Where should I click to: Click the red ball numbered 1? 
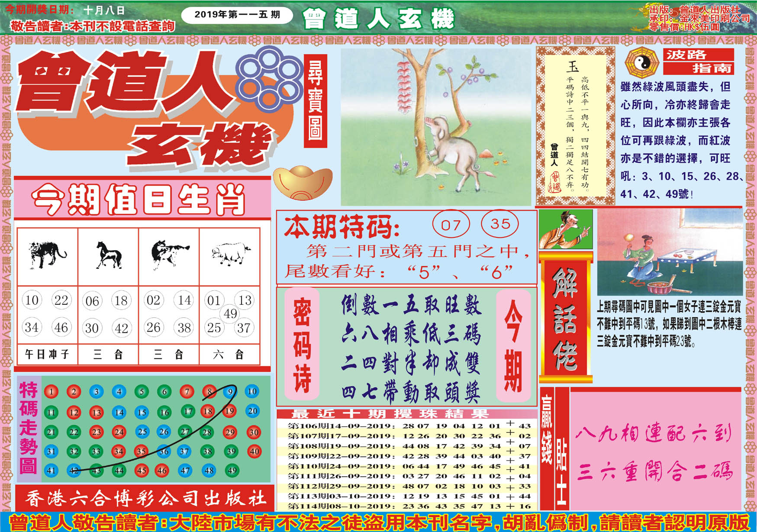pyautogui.click(x=51, y=392)
